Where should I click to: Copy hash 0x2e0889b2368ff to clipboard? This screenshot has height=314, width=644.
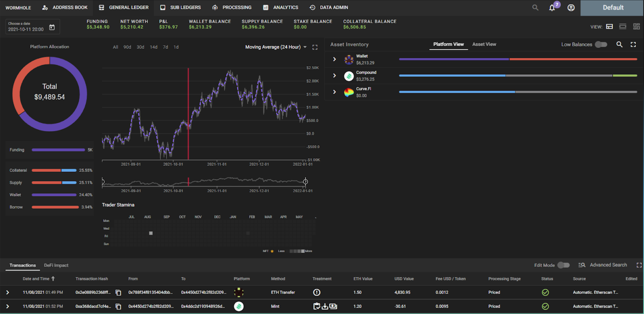[118, 292]
